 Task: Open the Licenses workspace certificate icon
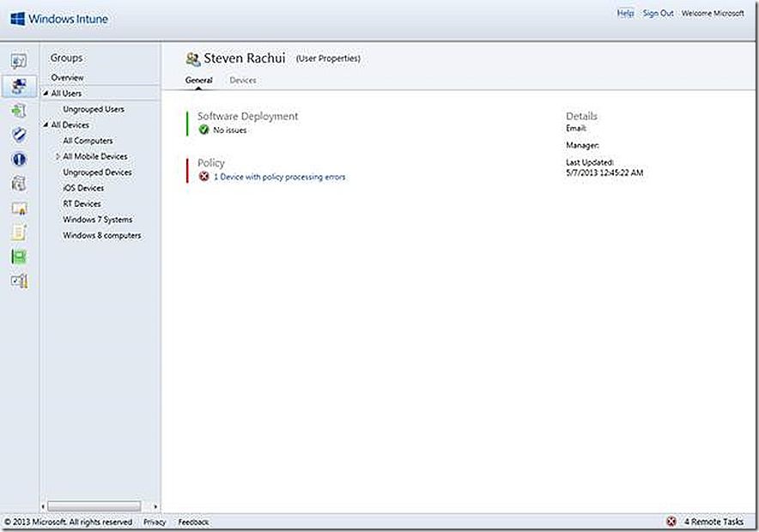[19, 208]
